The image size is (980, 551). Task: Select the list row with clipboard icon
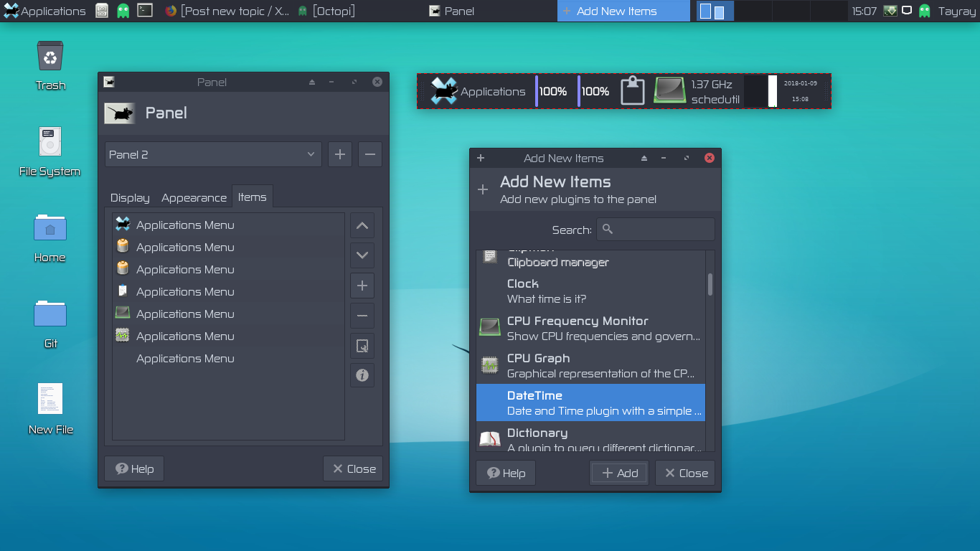pos(228,291)
